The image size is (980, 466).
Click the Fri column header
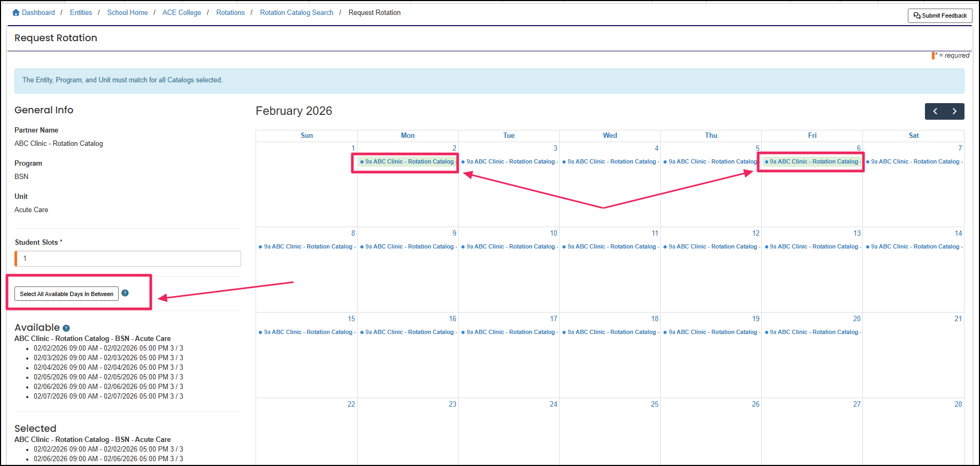[x=812, y=135]
